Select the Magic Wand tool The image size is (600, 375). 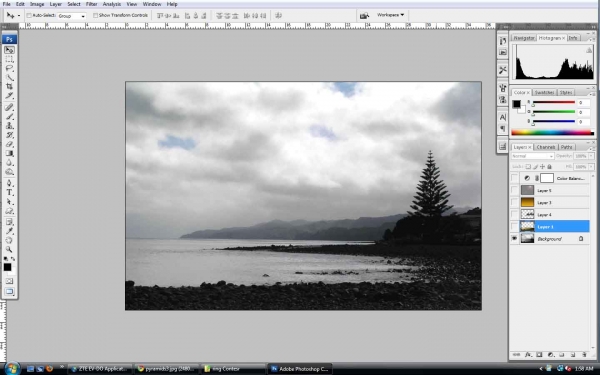9,78
